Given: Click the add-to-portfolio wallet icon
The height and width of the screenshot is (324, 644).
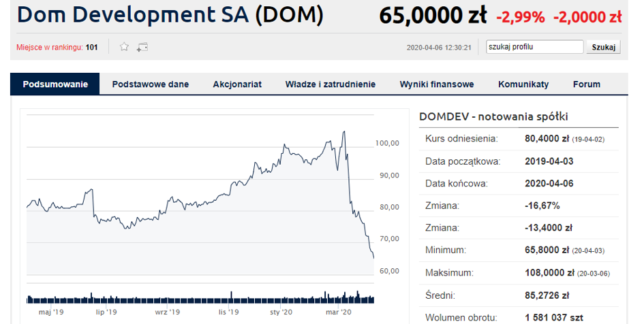Looking at the screenshot, I should [142, 47].
